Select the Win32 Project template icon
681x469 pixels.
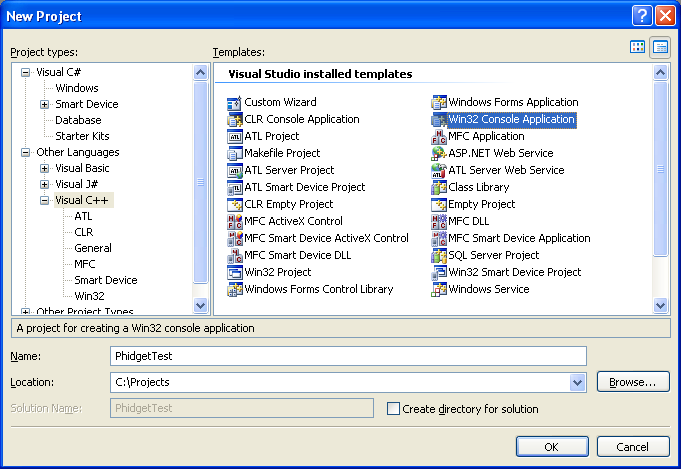(x=235, y=272)
